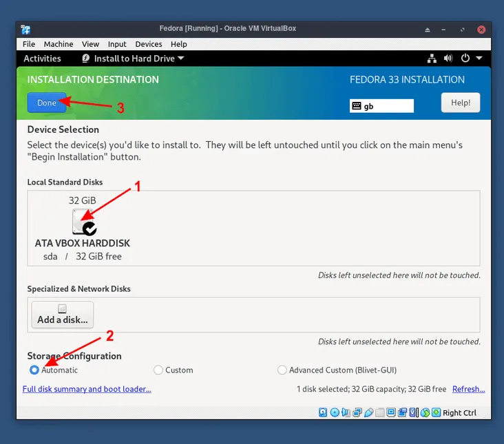Expand the Install to Hard Drive app menu

133,59
